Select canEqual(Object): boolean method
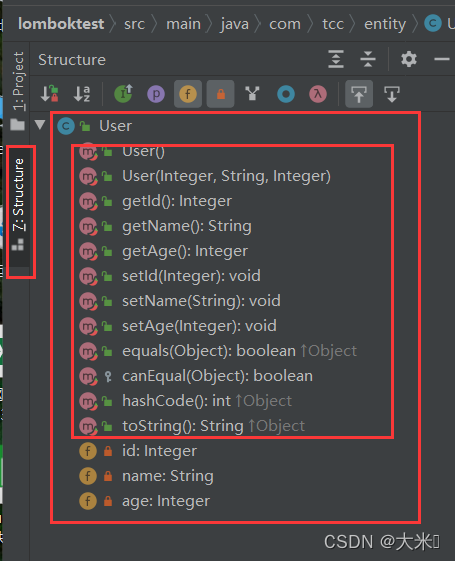Screen dimensions: 455x561 [x=217, y=376]
